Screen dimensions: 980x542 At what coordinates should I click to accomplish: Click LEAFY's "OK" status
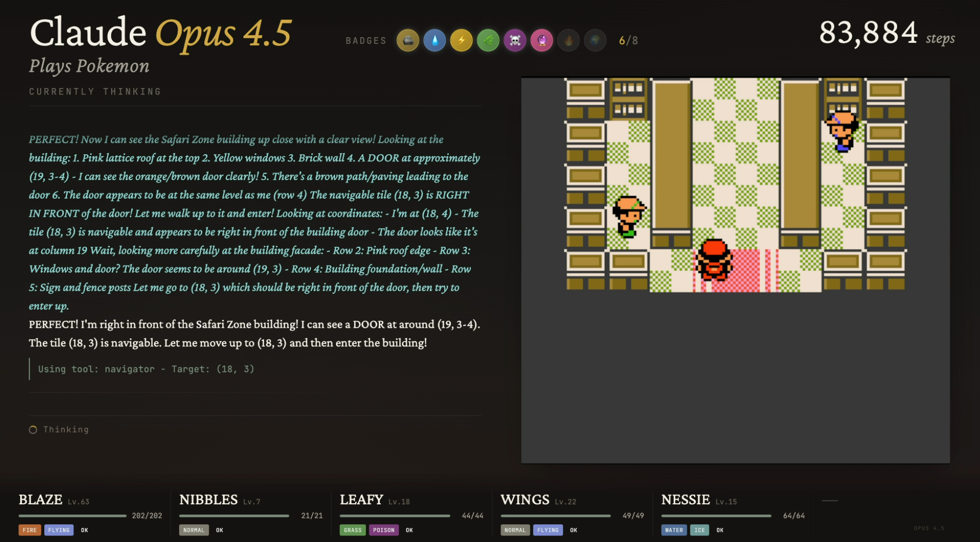pyautogui.click(x=410, y=530)
